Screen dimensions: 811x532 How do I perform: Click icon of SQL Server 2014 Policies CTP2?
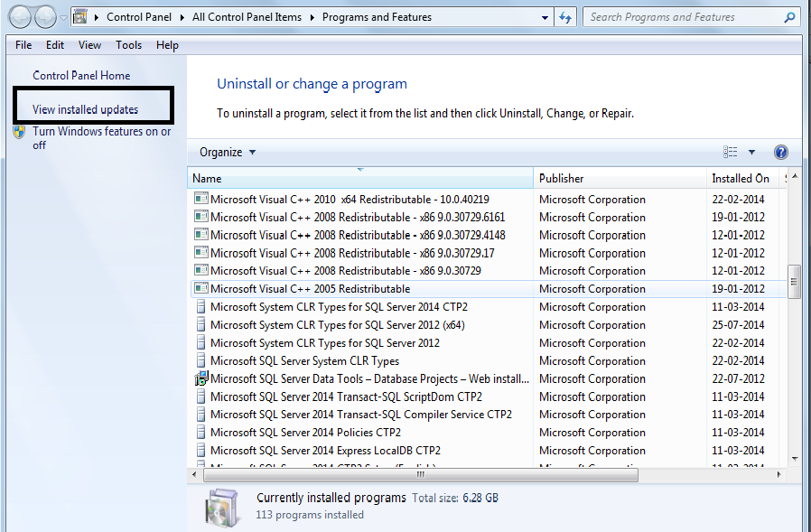pyautogui.click(x=200, y=432)
